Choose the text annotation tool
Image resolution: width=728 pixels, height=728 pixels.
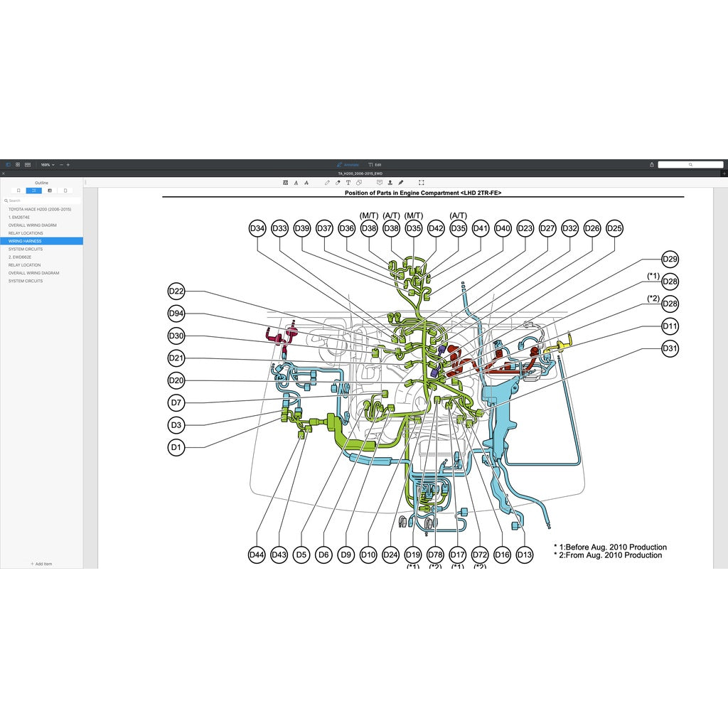coord(348,183)
